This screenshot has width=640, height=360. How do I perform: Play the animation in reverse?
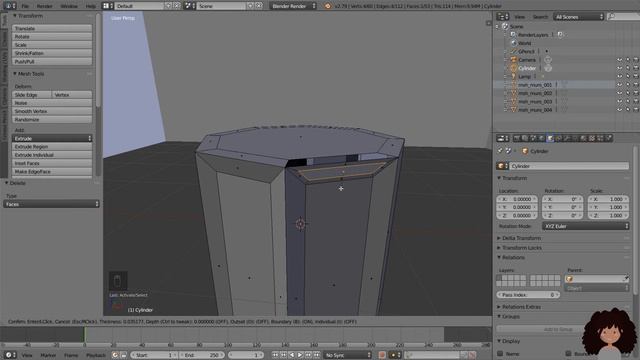coord(291,355)
